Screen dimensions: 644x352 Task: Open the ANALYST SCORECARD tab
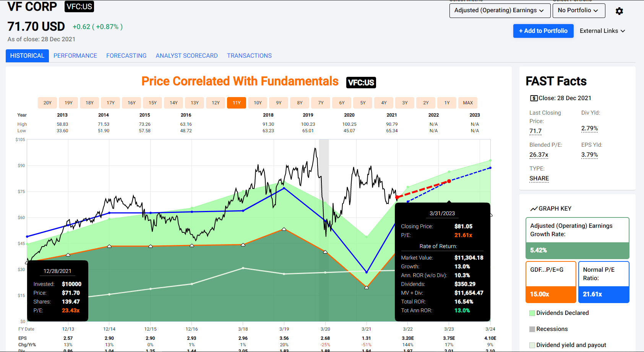pos(187,56)
